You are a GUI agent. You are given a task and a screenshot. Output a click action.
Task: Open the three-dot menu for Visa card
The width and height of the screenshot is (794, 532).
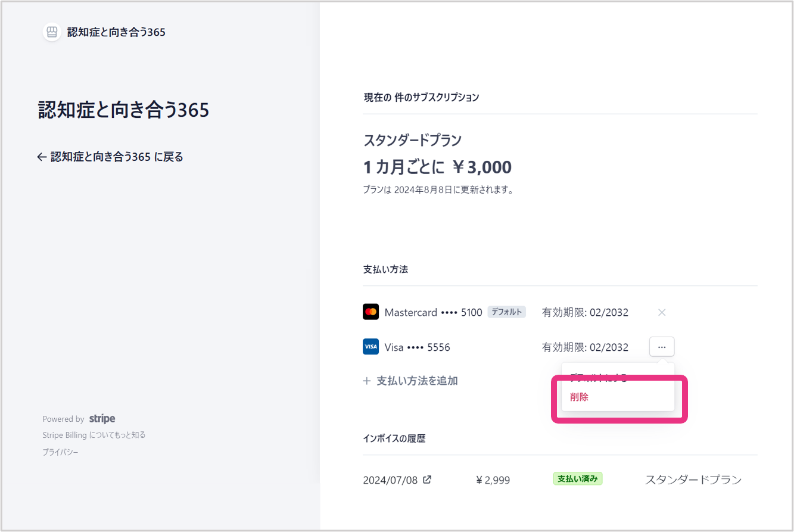[x=662, y=347]
